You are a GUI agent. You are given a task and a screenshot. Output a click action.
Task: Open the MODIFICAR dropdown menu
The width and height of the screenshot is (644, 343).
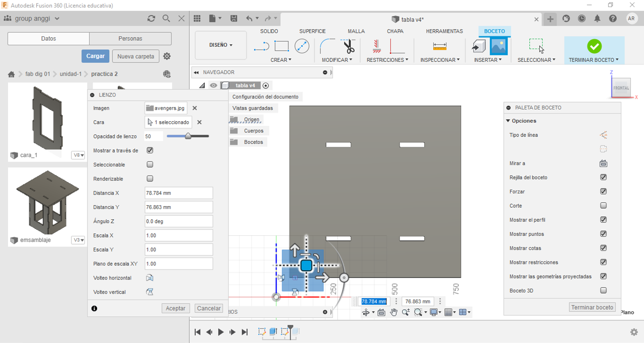(337, 60)
